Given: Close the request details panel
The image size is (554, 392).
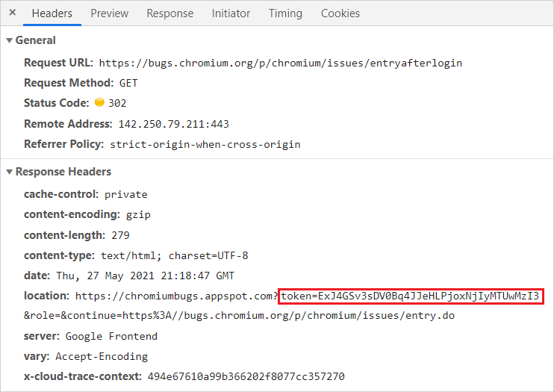Looking at the screenshot, I should [x=12, y=13].
